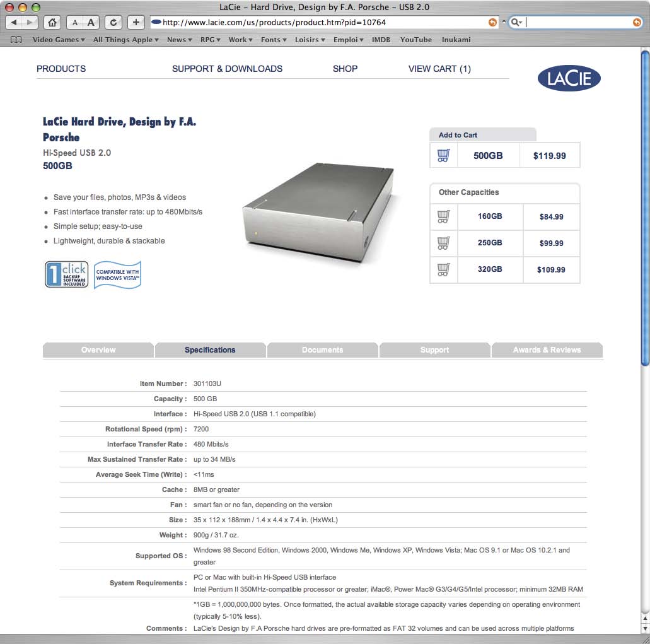Click the LaCie logo

(569, 78)
